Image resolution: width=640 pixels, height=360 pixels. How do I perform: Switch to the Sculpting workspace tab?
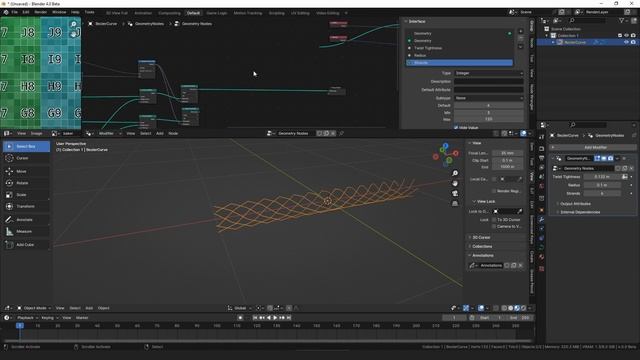276,13
